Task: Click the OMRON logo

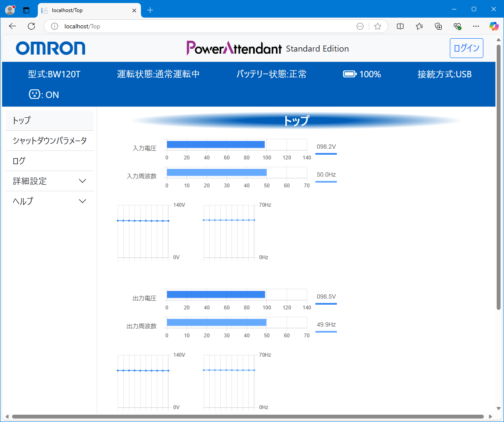Action: 50,48
